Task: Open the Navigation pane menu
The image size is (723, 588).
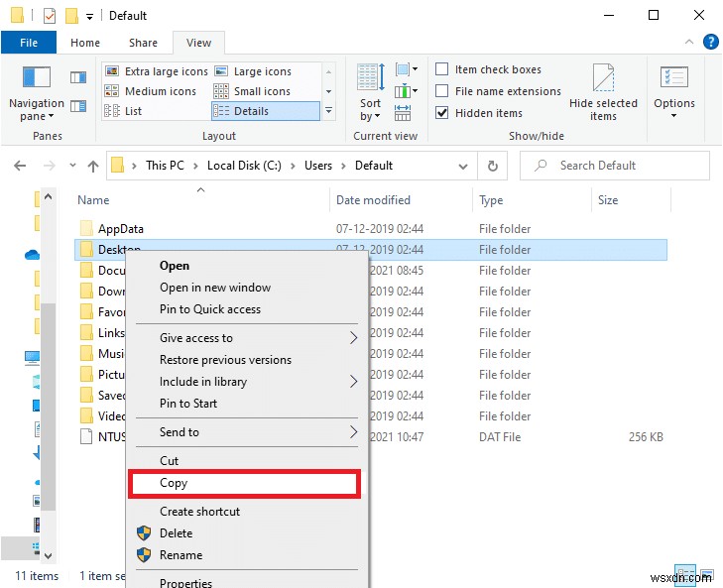Action: [37, 92]
